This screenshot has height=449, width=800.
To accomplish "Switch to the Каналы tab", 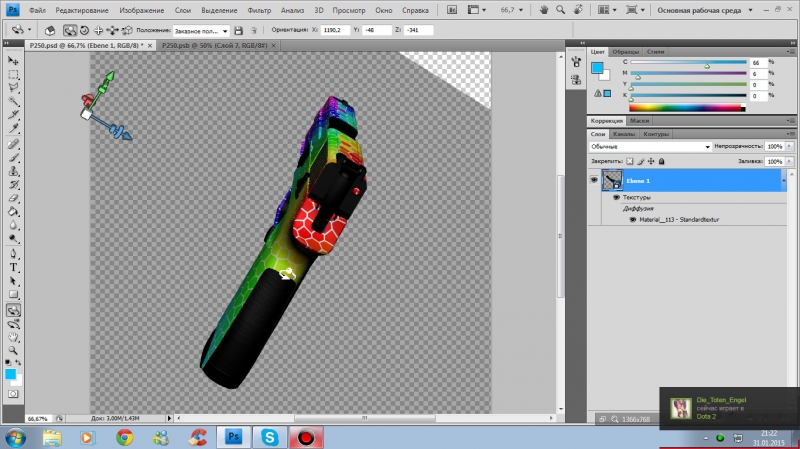I will click(x=623, y=134).
